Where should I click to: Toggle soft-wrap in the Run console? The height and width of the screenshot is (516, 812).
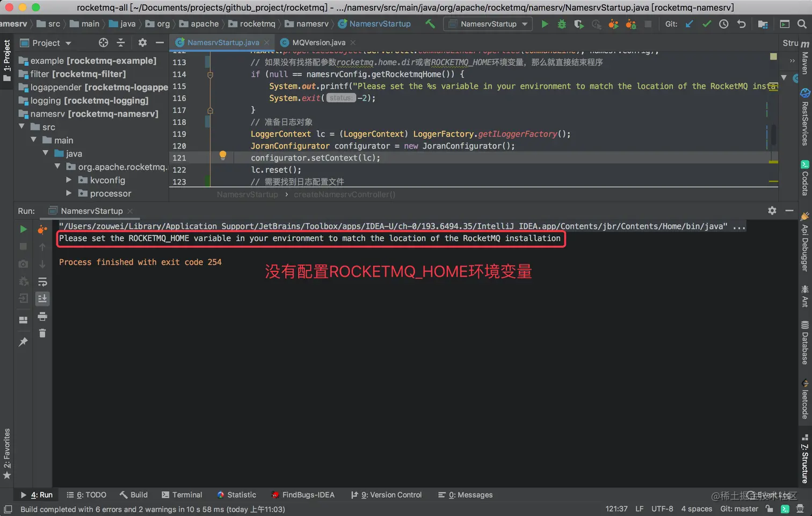tap(42, 282)
